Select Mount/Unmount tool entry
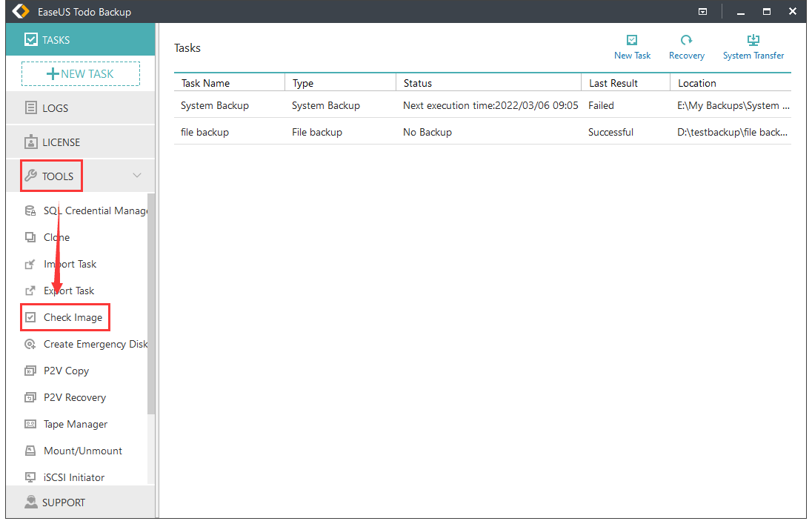 pos(83,451)
